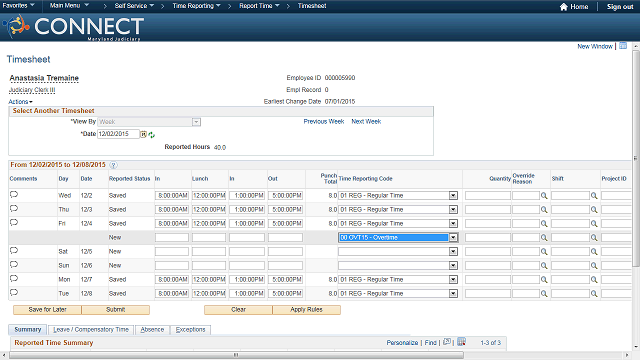Switch to Leave / Compensatory Time tab
The width and height of the screenshot is (640, 360).
point(91,330)
